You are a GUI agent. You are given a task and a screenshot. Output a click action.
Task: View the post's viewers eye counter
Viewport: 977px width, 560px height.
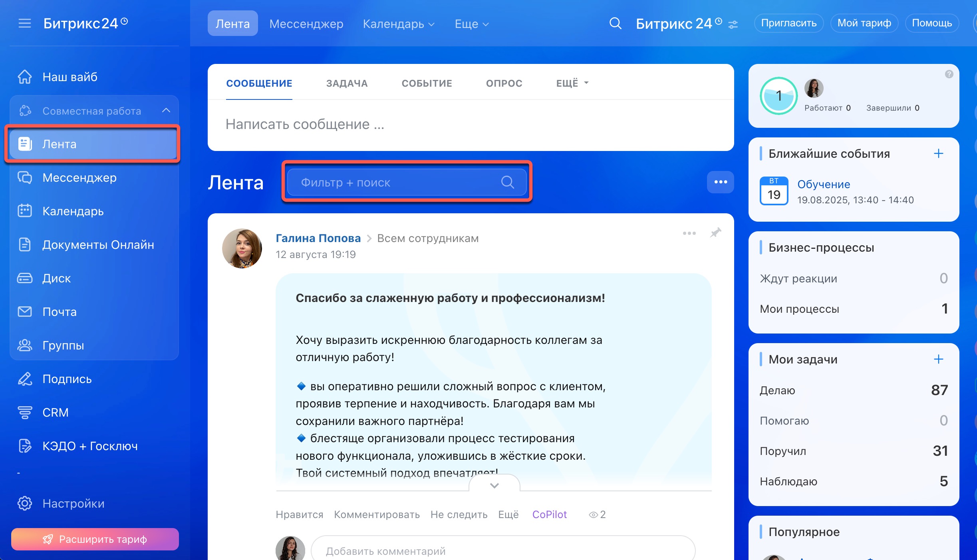pos(597,514)
